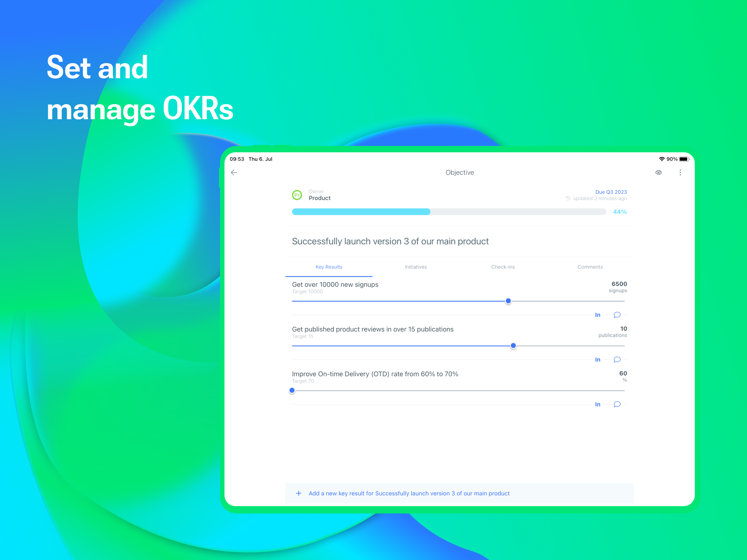Click the green Pr owner avatar
Image resolution: width=747 pixels, height=560 pixels.
(297, 195)
